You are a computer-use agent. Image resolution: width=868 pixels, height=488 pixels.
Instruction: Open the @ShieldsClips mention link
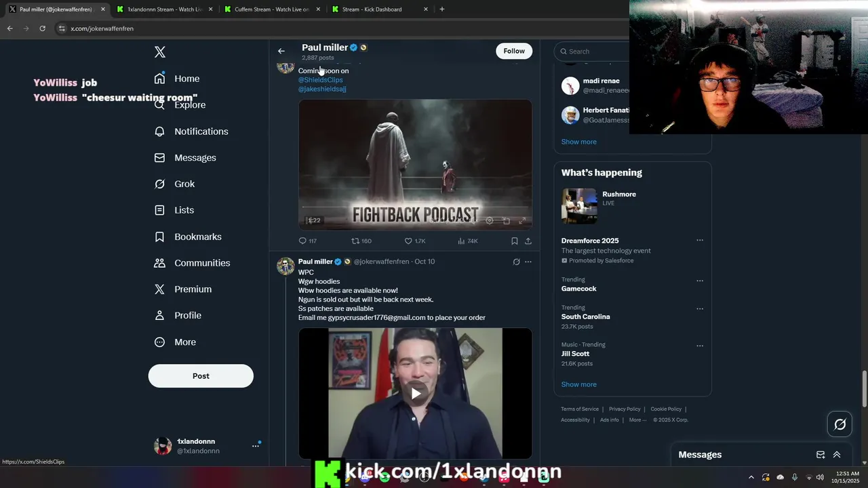[321, 80]
